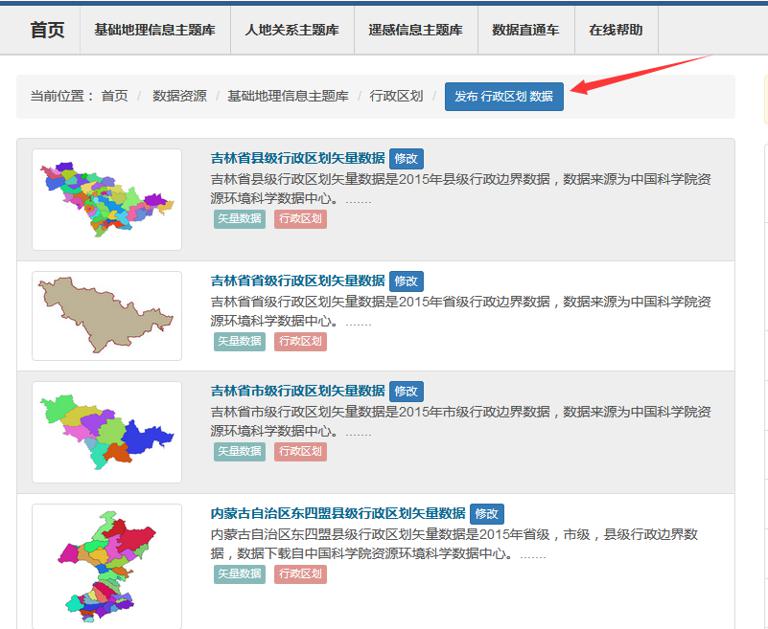
Task: Open 遥感信息主题库 menu item
Action: (x=415, y=30)
